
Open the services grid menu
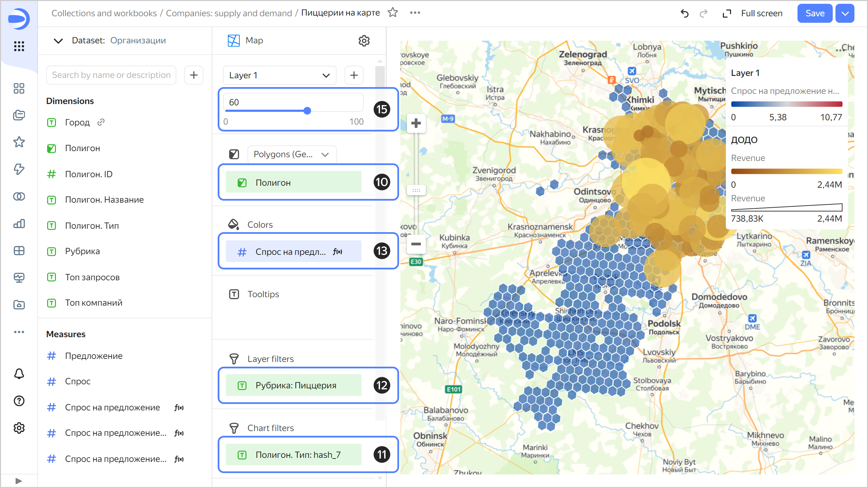19,46
